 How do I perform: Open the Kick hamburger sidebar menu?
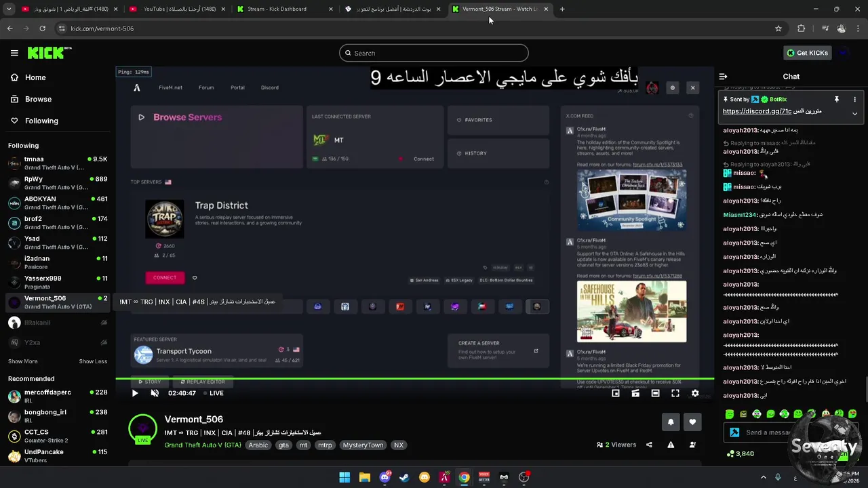(14, 53)
